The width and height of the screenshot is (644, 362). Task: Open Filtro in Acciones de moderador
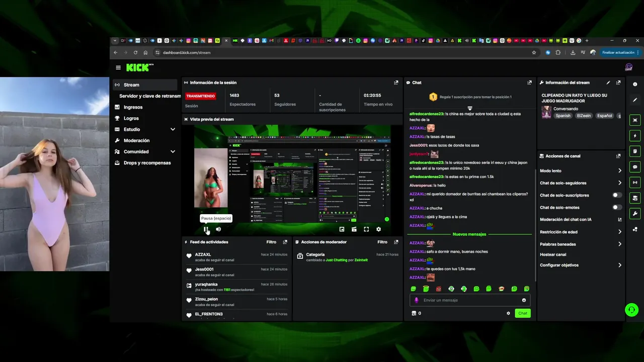click(382, 242)
